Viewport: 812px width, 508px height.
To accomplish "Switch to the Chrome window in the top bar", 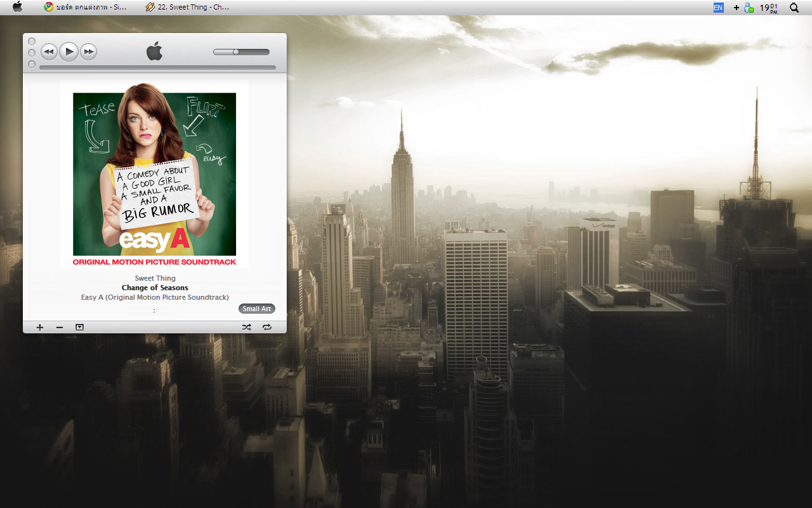I will [x=85, y=7].
